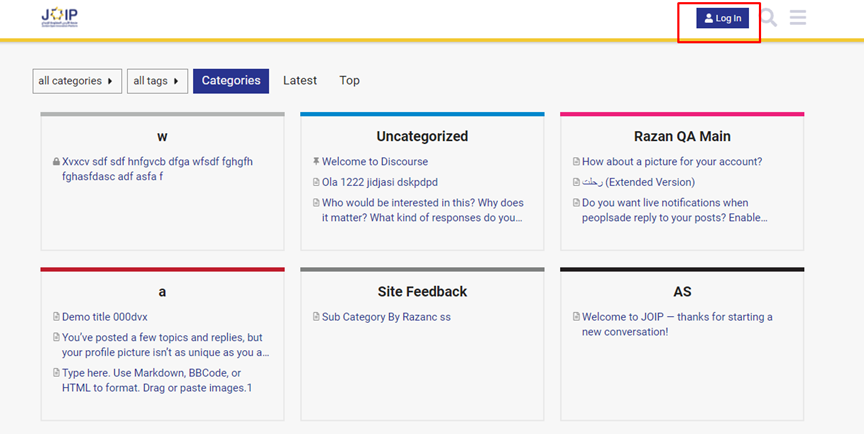
Task: Open the Ola 1222 jidjasi dskpdpd topic
Action: [379, 182]
